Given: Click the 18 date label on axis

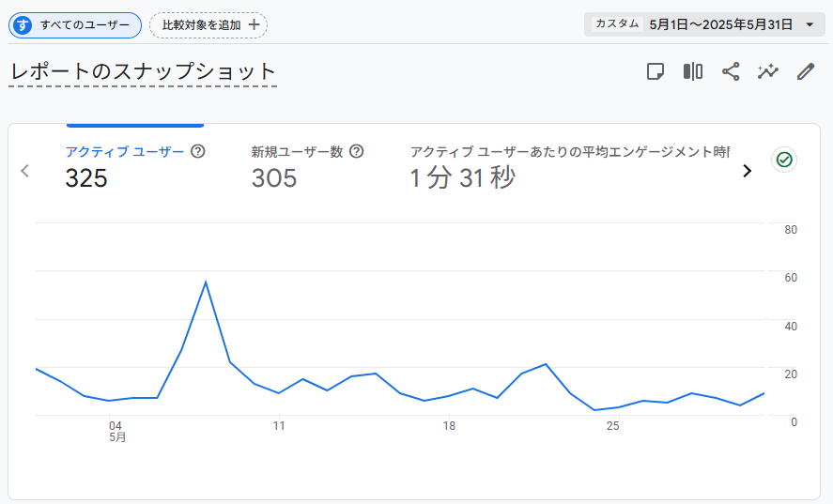Looking at the screenshot, I should [x=449, y=426].
